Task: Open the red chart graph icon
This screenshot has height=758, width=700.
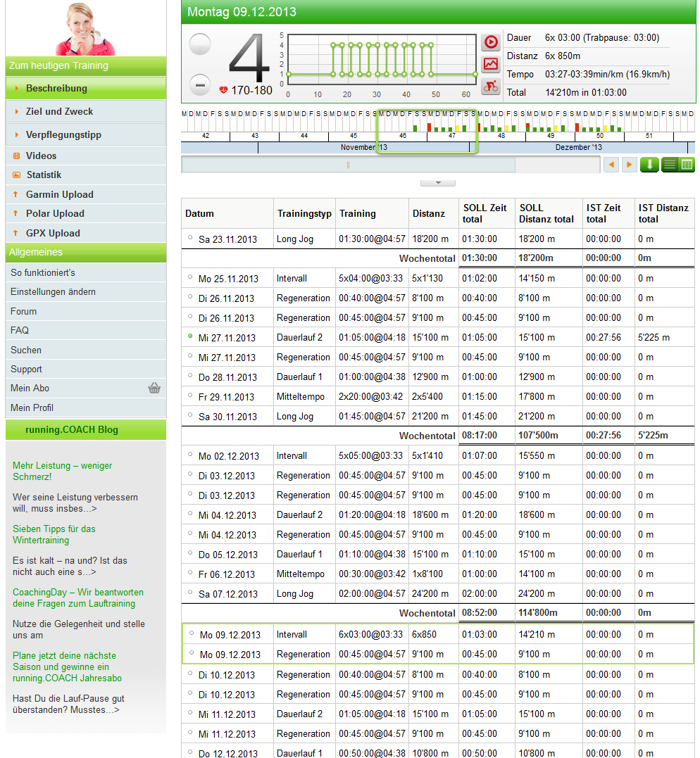Action: [490, 65]
